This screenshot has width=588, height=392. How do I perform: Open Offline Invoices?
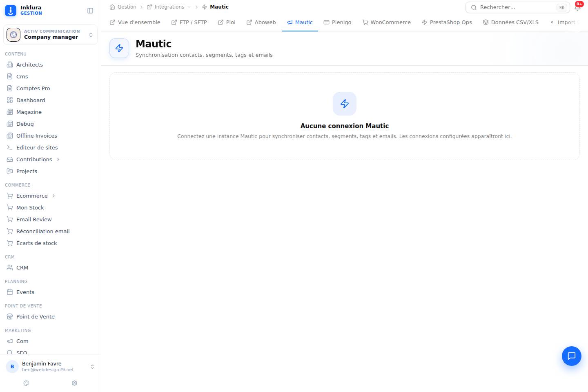(x=51, y=136)
